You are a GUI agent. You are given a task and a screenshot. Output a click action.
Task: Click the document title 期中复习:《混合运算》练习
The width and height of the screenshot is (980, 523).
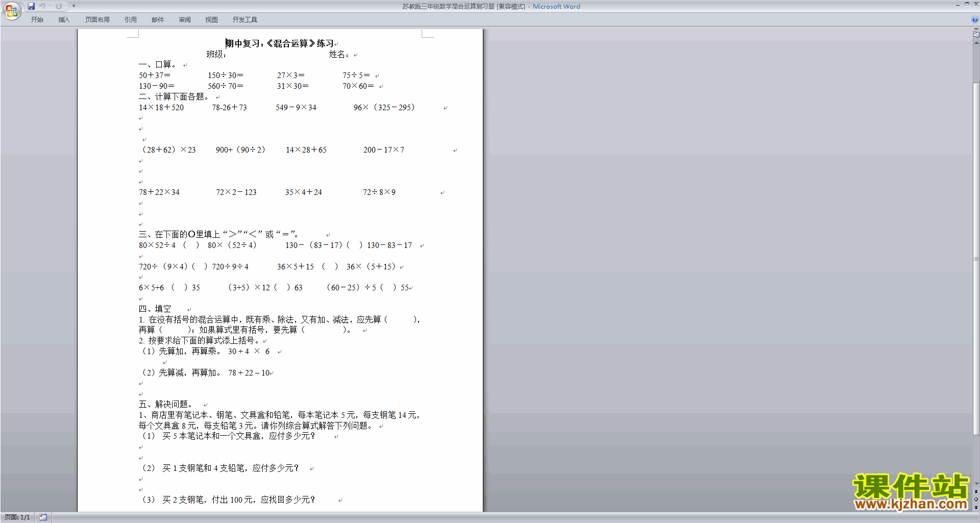pos(279,43)
